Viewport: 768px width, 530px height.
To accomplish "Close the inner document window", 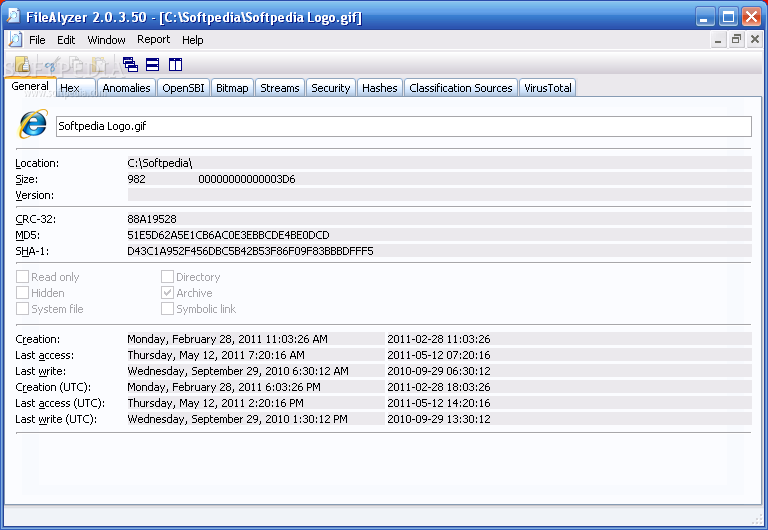I will [755, 40].
